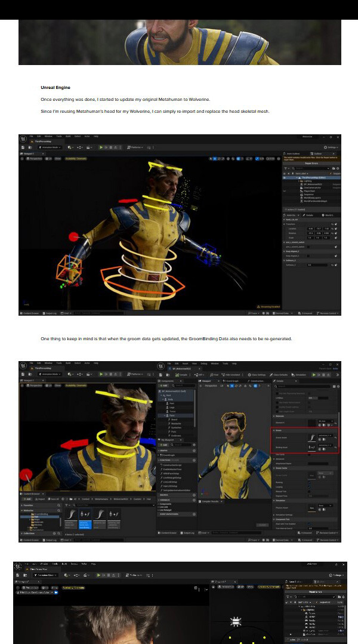Open ConstructionScript function in My Blueprint
The height and width of the screenshot is (644, 358).
173,465
